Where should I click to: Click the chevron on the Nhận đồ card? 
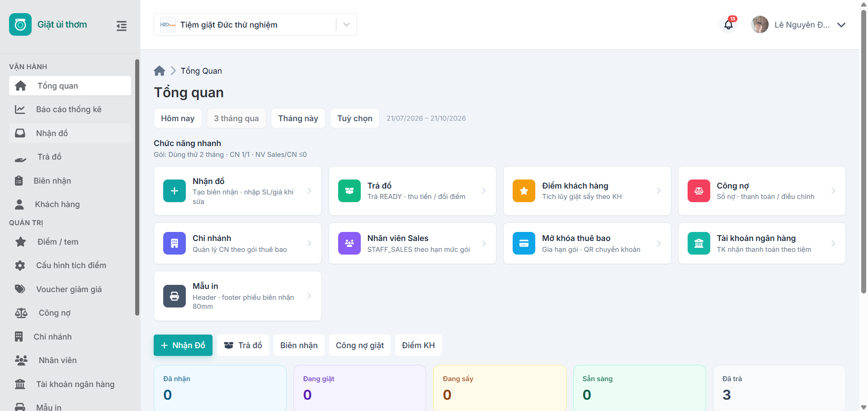point(309,191)
